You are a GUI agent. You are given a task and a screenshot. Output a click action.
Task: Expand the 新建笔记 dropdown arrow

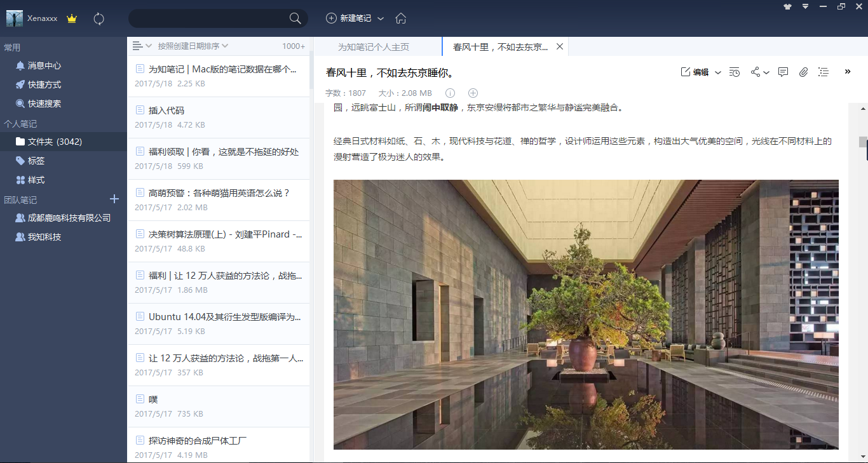point(381,18)
